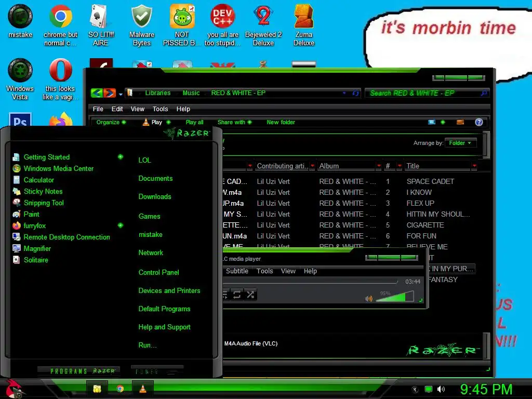Open the Share with dropdown
Image resolution: width=532 pixels, height=399 pixels.
tap(234, 122)
